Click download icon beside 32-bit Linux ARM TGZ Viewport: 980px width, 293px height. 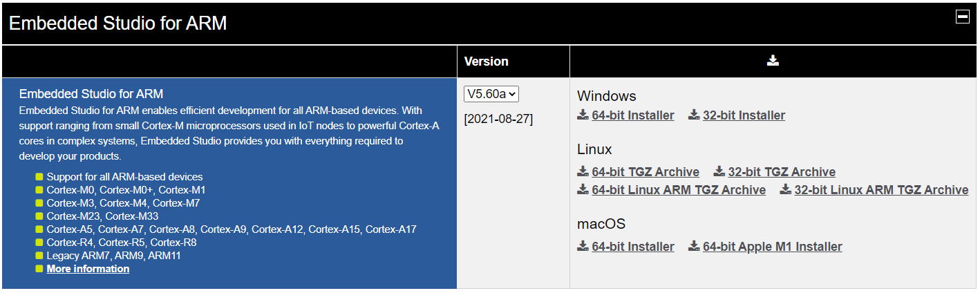[786, 189]
